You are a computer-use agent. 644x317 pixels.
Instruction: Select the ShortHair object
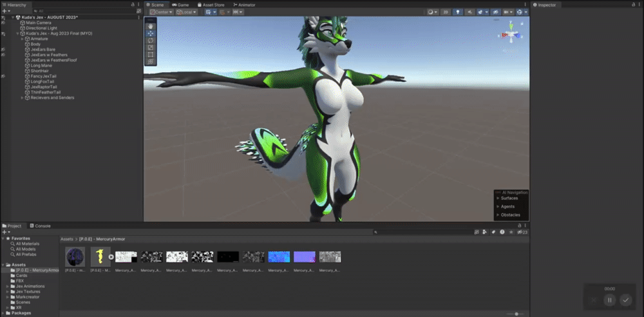(x=39, y=71)
